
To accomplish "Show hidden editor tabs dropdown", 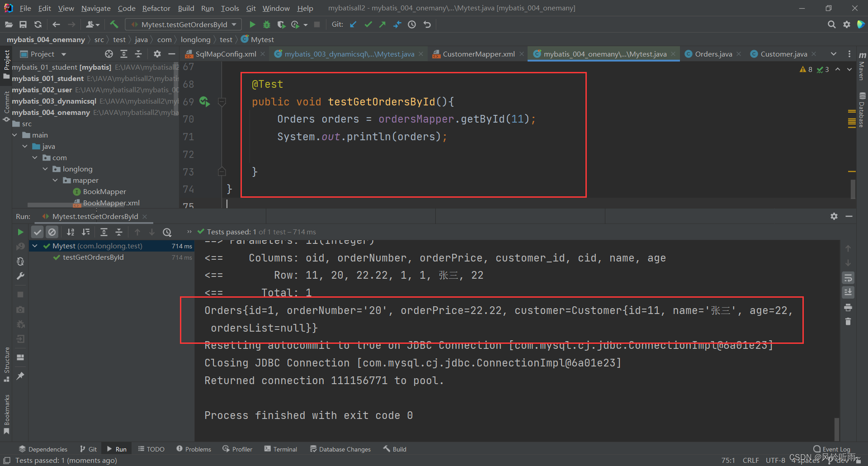I will pos(833,54).
